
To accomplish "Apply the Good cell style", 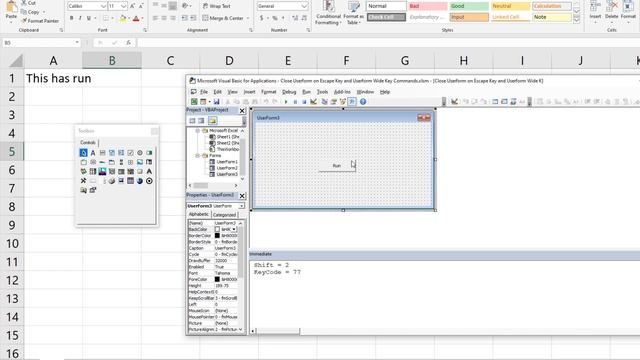I will click(469, 6).
